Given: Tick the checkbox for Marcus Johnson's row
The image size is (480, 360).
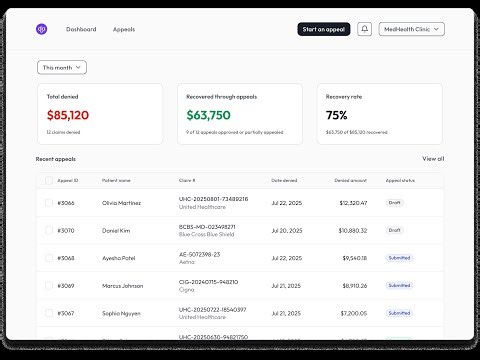Looking at the screenshot, I should pos(49,286).
